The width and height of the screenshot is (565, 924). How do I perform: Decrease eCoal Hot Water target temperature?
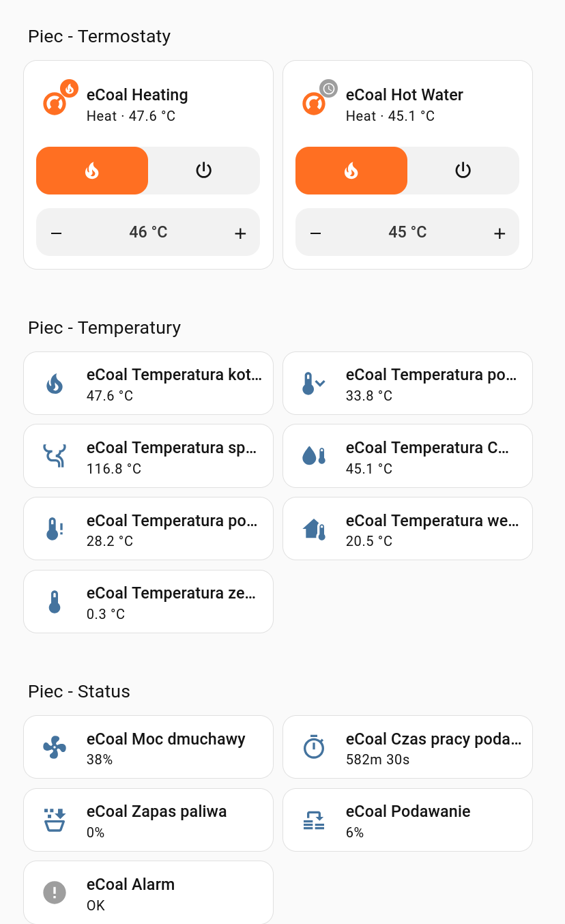[x=316, y=233]
